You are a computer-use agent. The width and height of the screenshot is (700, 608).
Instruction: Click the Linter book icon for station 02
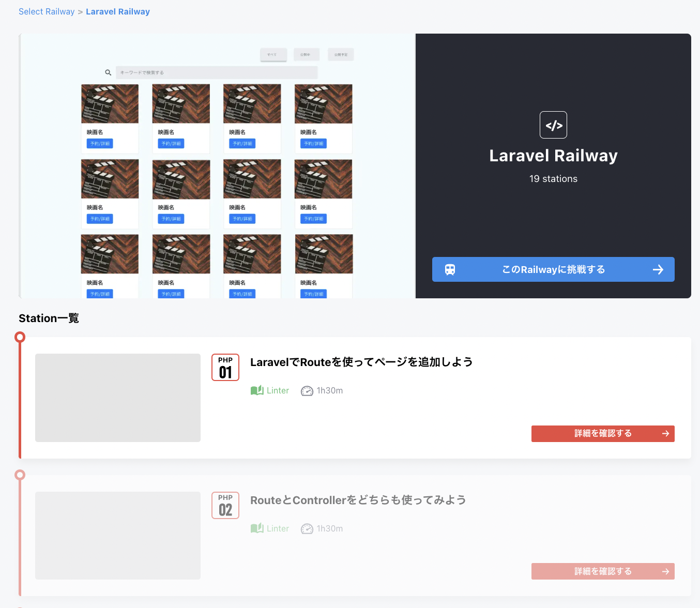(257, 528)
